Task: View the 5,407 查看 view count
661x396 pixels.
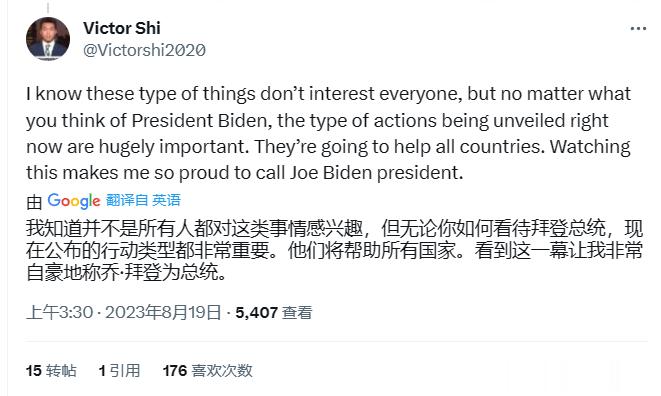Action: click(274, 312)
